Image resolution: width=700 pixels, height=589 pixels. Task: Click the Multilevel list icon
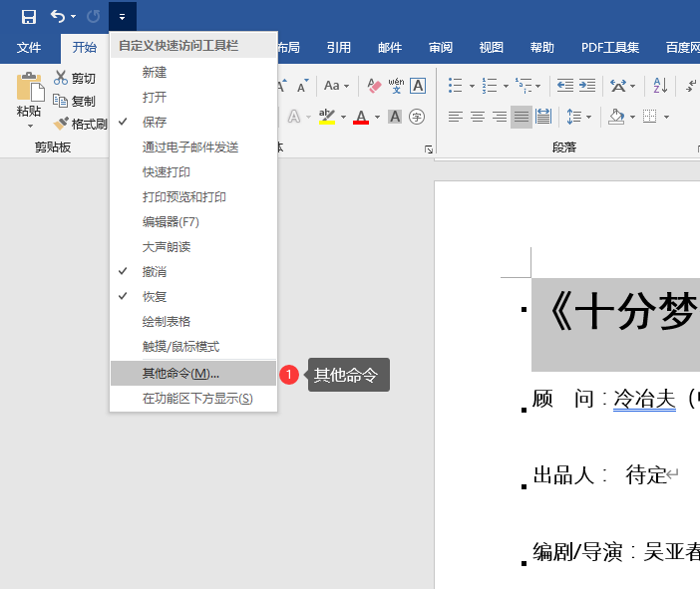[524, 85]
